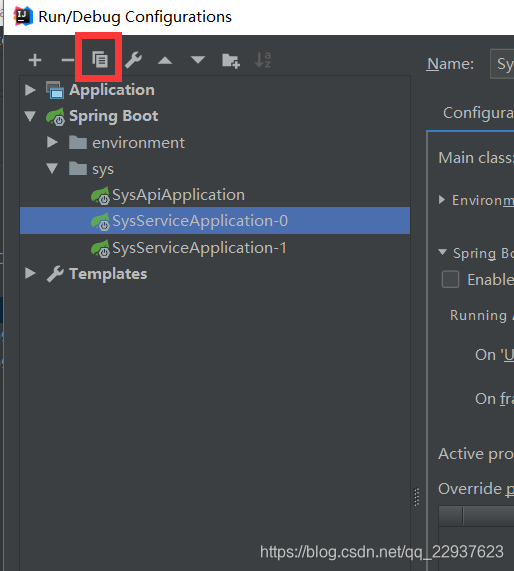Viewport: 514px width, 571px height.
Task: Expand the Application node
Action: tap(30, 90)
